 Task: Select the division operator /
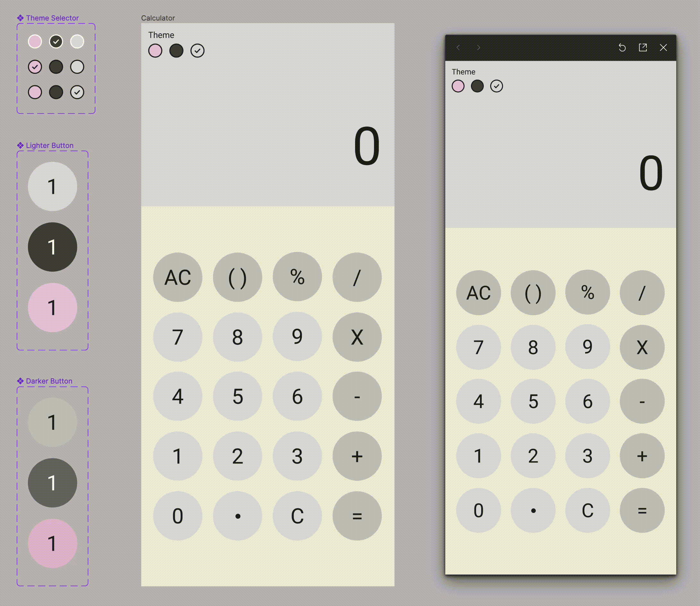pyautogui.click(x=356, y=275)
